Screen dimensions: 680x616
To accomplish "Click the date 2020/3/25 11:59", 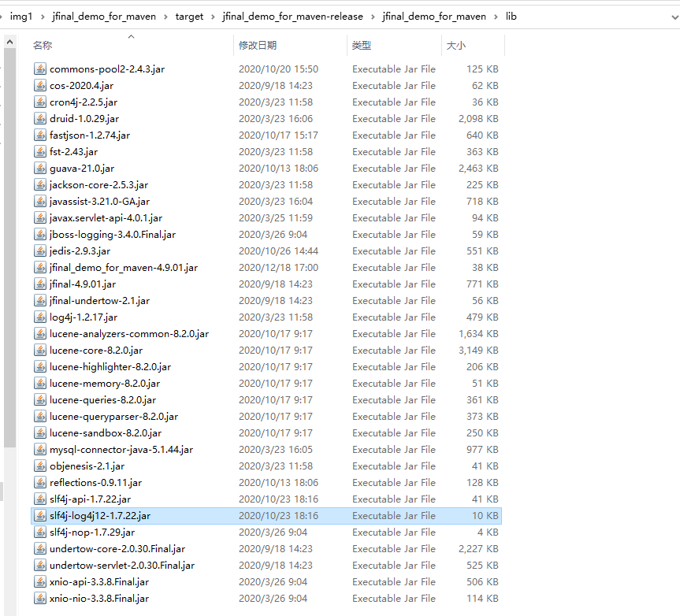I will [275, 217].
